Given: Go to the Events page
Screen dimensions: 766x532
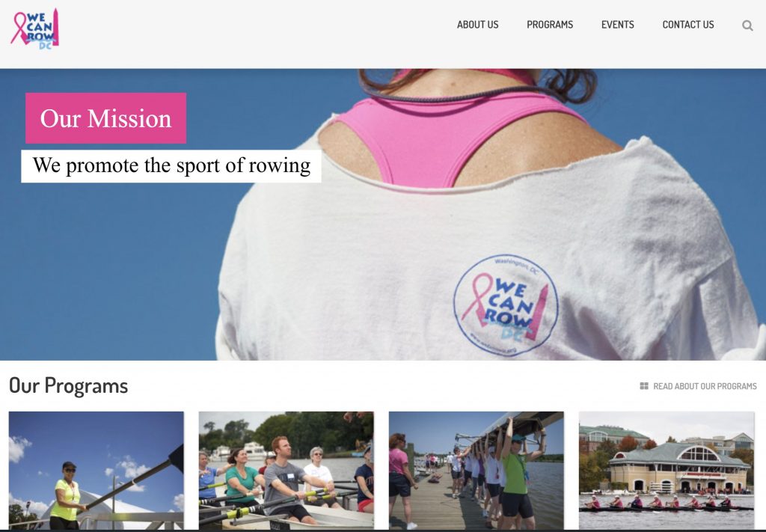Looking at the screenshot, I should 617,25.
